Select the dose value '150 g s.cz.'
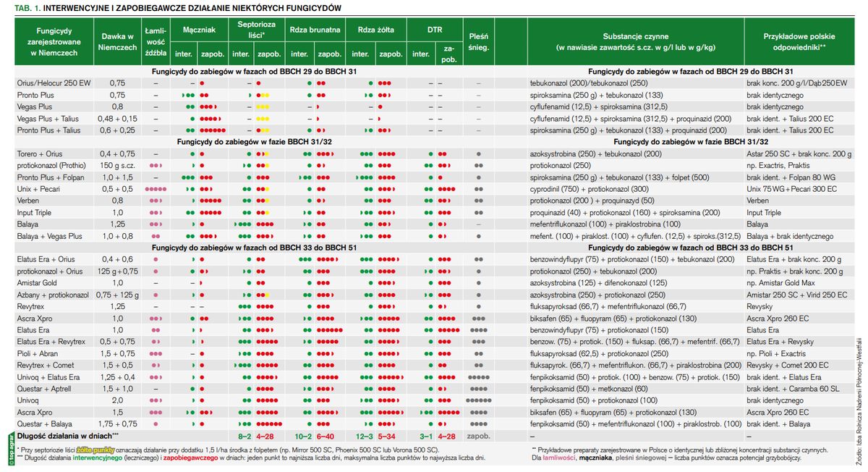This screenshot has height=472, width=868. (117, 166)
